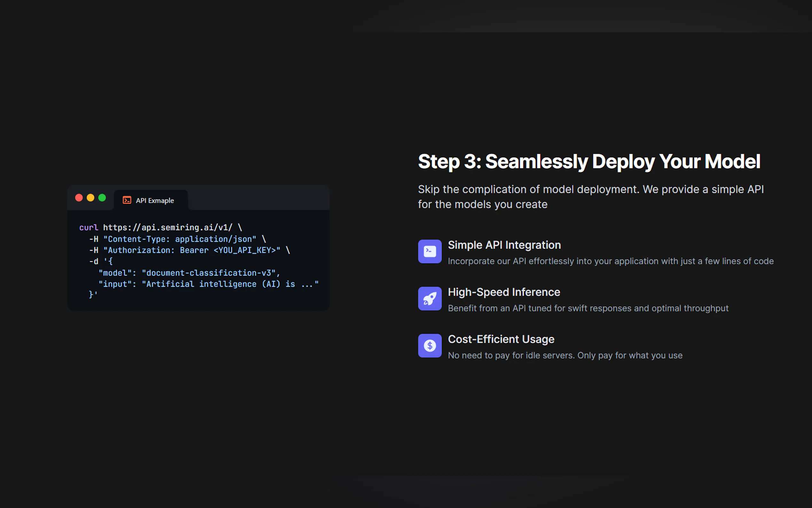Click the dollar coin icon for Cost-Efficient Usage
Screen dimensions: 812x508
pos(430,345)
